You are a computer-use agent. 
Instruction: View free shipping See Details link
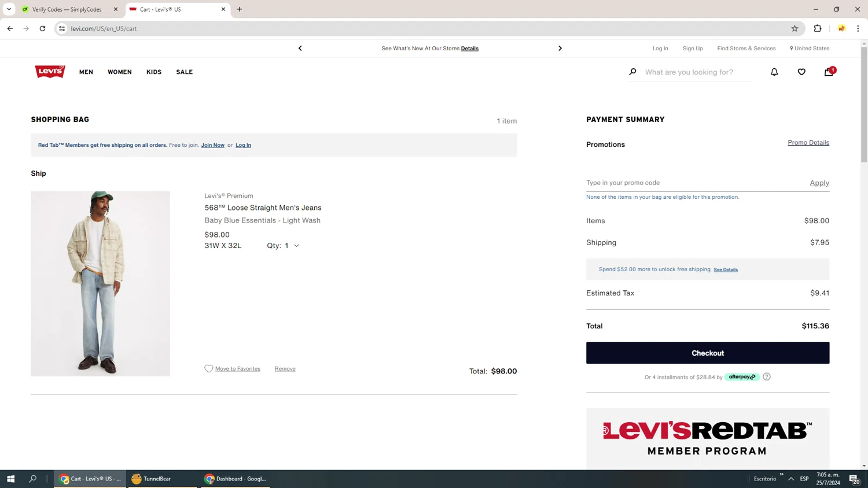coord(726,269)
